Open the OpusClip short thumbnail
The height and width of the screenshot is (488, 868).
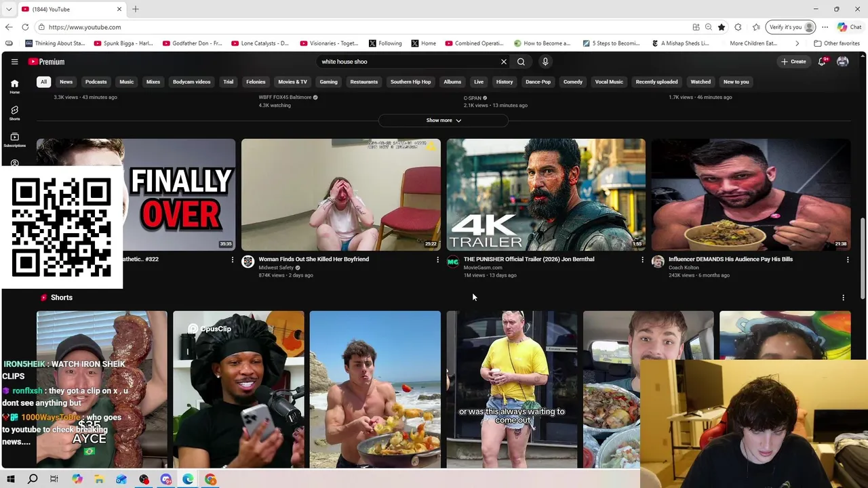(239, 390)
